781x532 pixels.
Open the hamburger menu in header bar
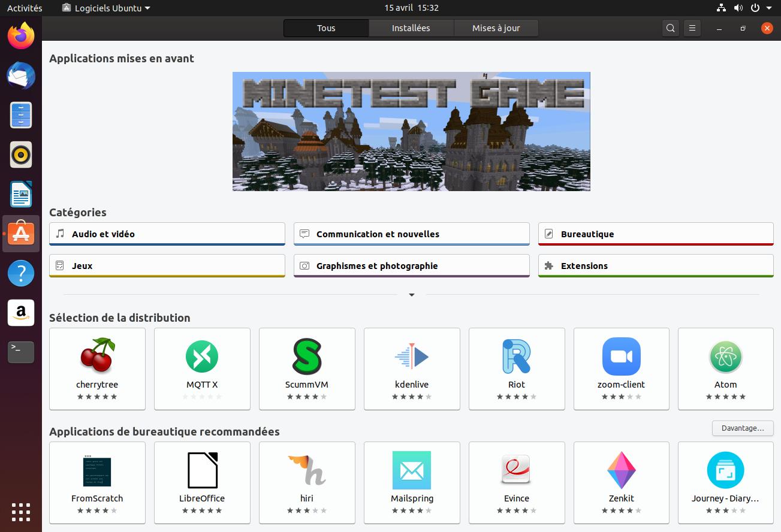click(x=692, y=28)
